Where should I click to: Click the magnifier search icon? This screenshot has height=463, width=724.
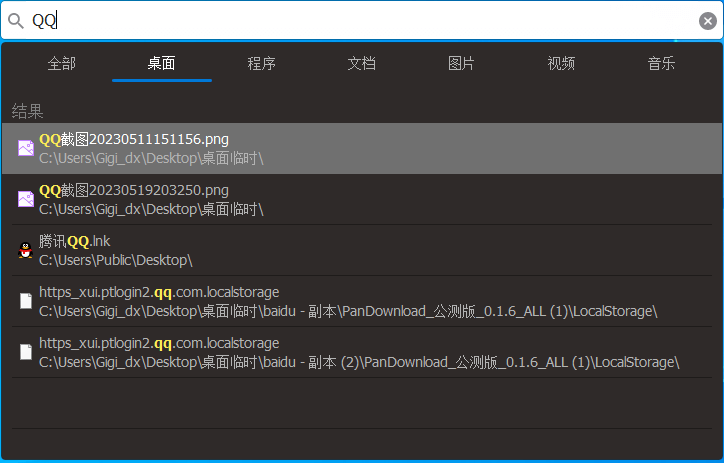[x=16, y=21]
